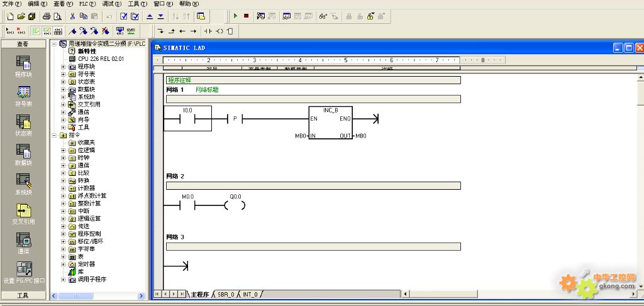Open 系统块 in the View bar
The image size is (644, 306).
(x=23, y=185)
